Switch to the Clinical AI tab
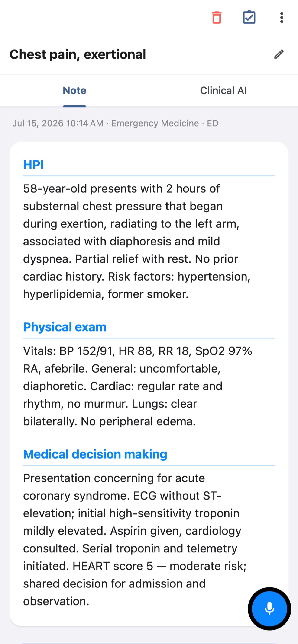This screenshot has width=298, height=644. pos(223,90)
